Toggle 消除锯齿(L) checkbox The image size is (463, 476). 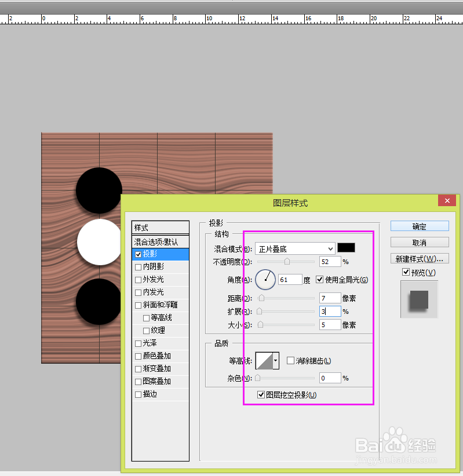tap(290, 361)
